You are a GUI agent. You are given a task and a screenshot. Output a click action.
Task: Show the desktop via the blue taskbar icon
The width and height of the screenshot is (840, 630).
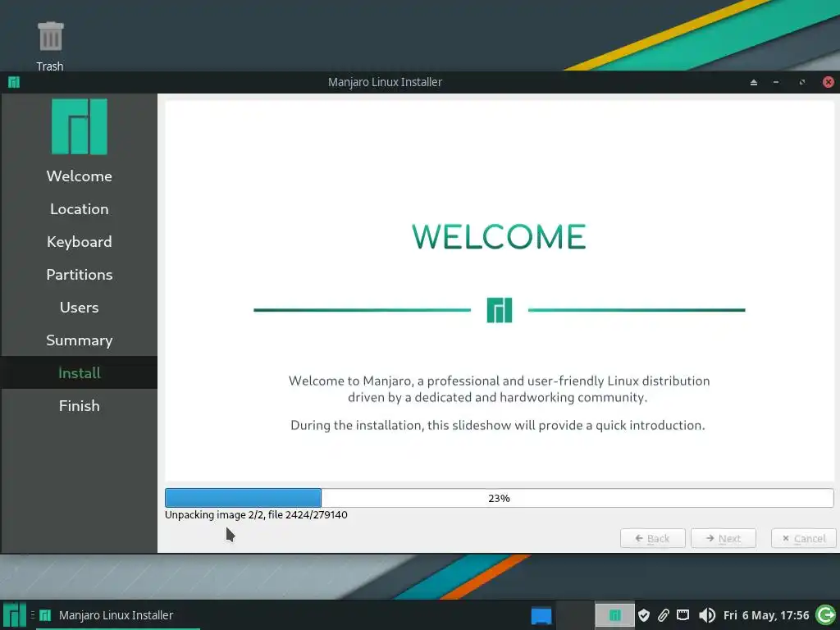click(541, 615)
